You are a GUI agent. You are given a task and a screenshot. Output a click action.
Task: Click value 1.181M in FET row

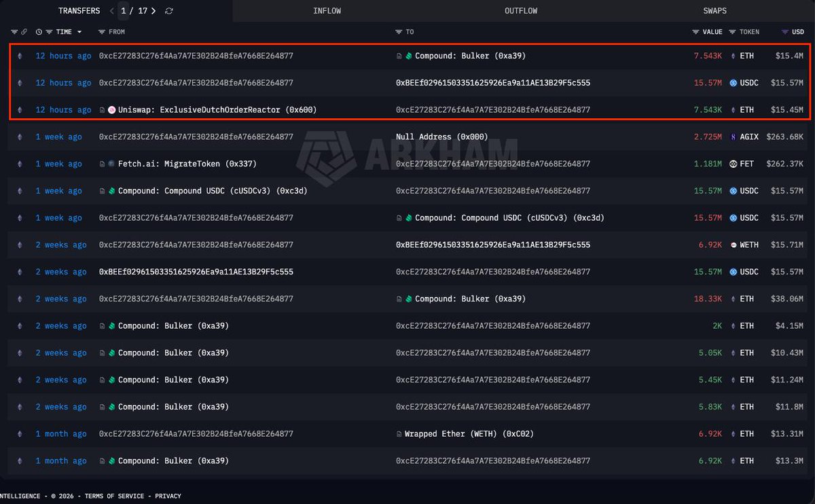[x=708, y=164]
